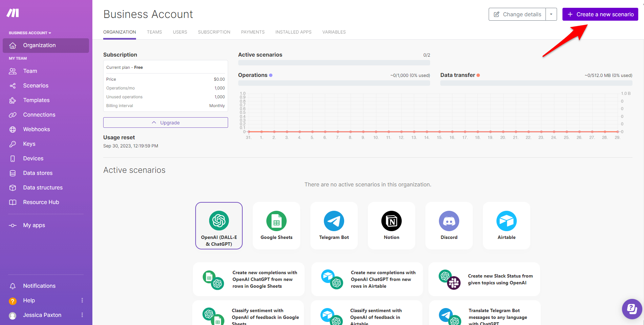Select the OpenAI (DALL-E & ChatGPT) app tile

coord(219,226)
